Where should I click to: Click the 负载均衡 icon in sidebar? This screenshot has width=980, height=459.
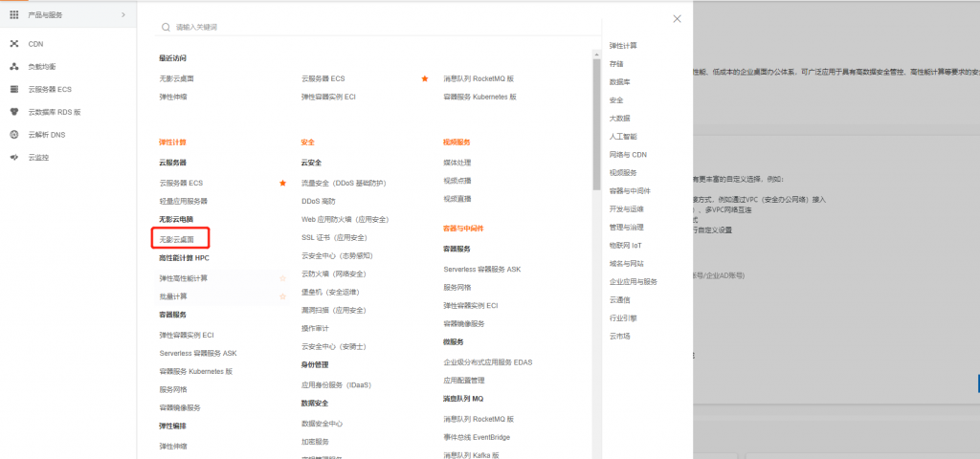13,66
